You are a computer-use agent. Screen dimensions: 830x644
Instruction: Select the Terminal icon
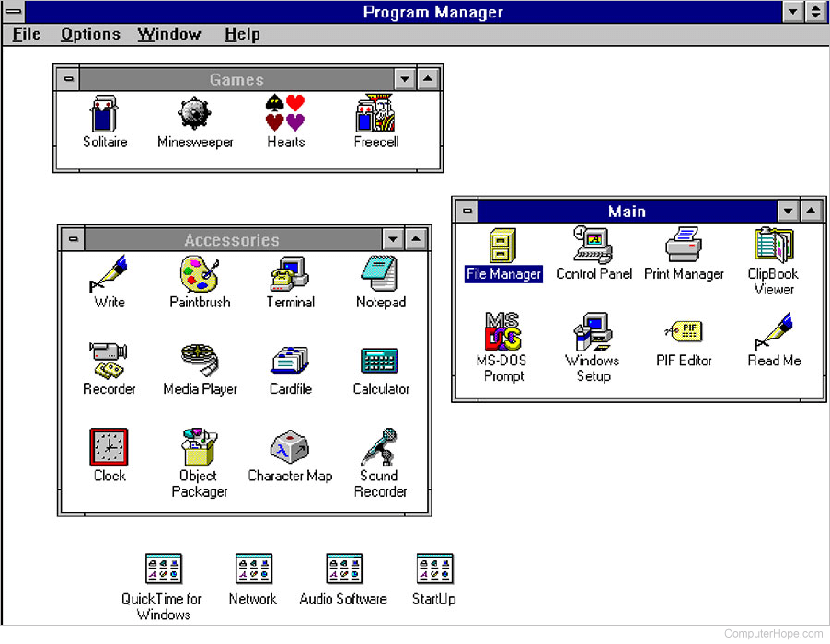[x=290, y=273]
